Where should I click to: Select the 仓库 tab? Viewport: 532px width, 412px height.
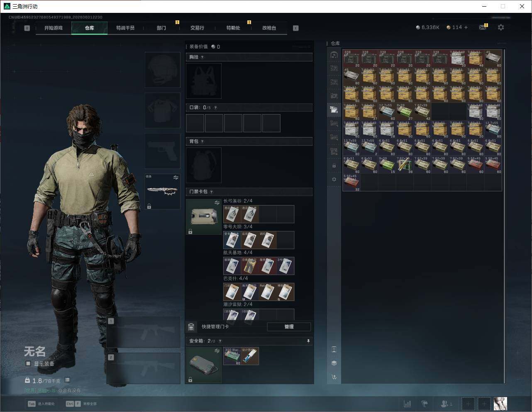point(90,28)
